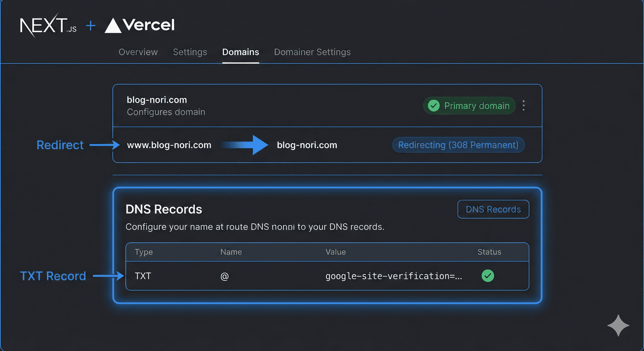This screenshot has width=644, height=351.
Task: Click the sparkle star icon bottom right
Action: pos(618,325)
